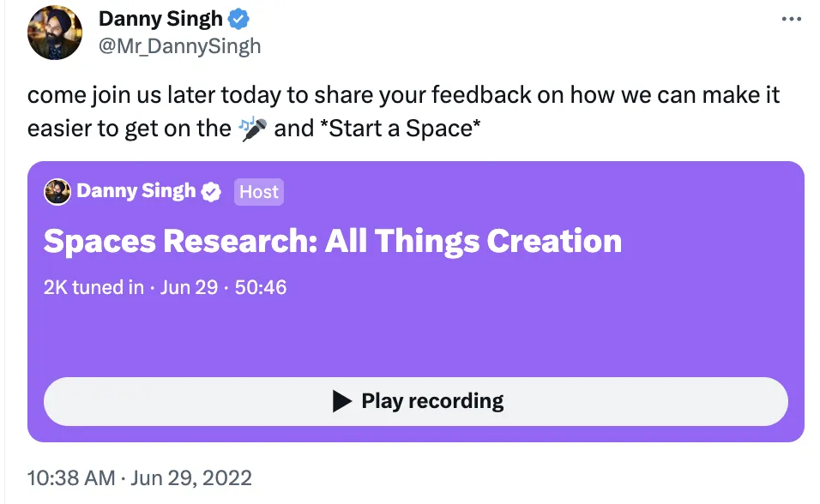The image size is (820, 504).
Task: Click the white verified badge in the Space card
Action: [x=211, y=192]
